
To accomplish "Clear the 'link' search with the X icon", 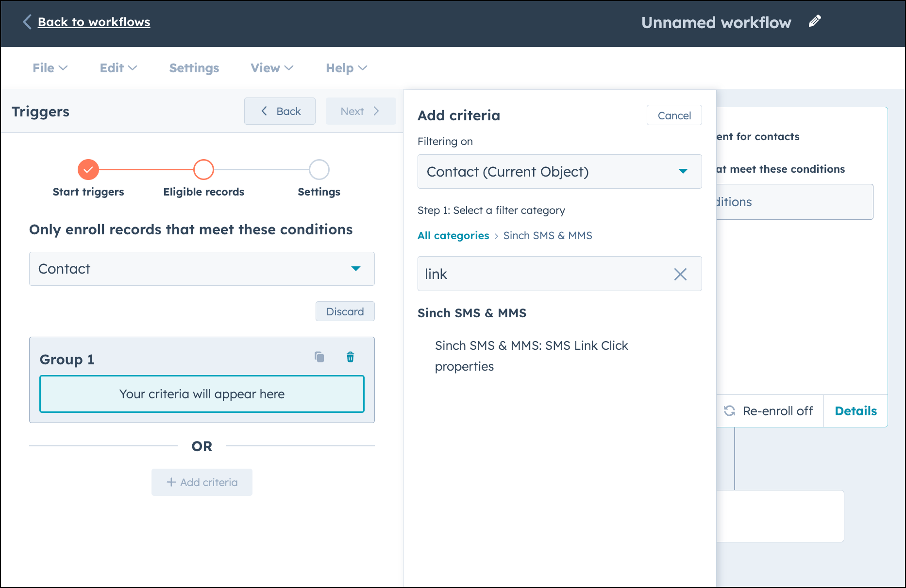I will tap(680, 274).
